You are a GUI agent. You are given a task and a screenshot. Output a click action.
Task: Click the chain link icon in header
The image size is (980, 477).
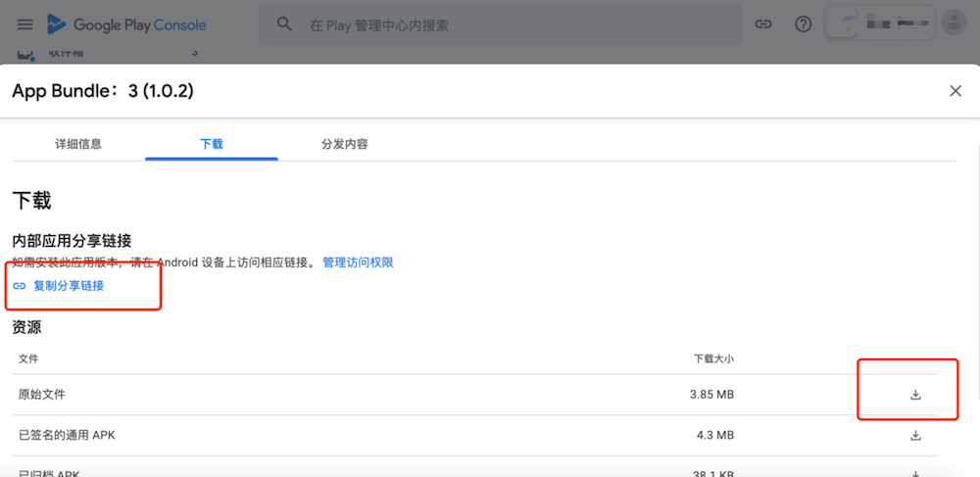click(762, 24)
